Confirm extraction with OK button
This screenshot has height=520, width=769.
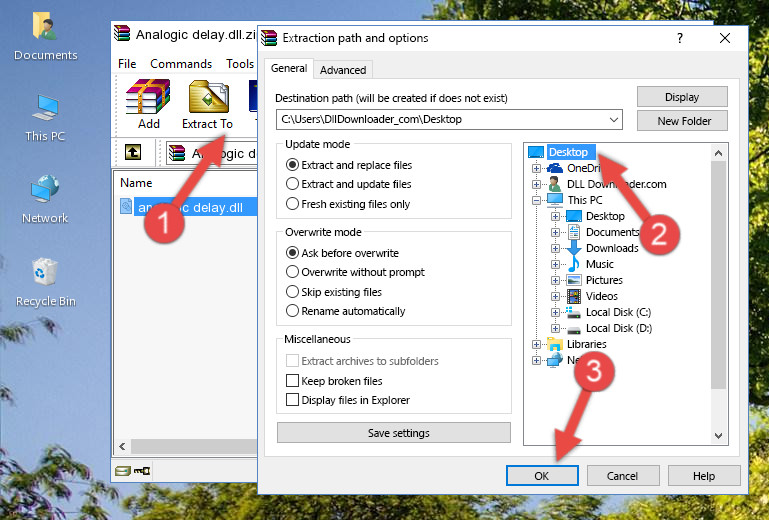click(x=542, y=476)
